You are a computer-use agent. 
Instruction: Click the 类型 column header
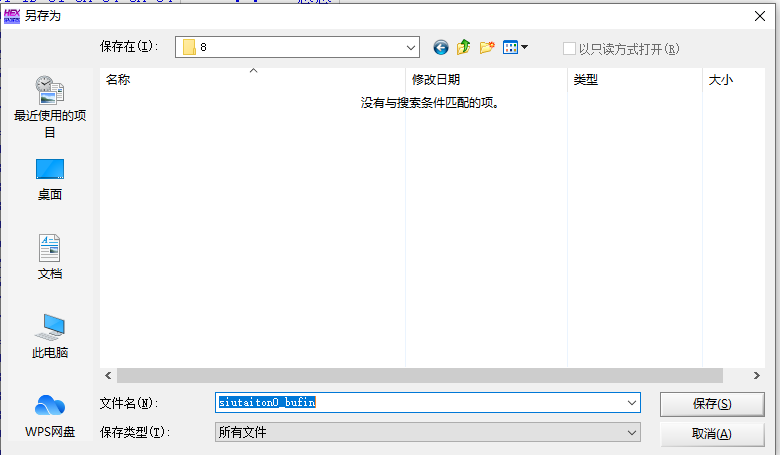click(634, 80)
